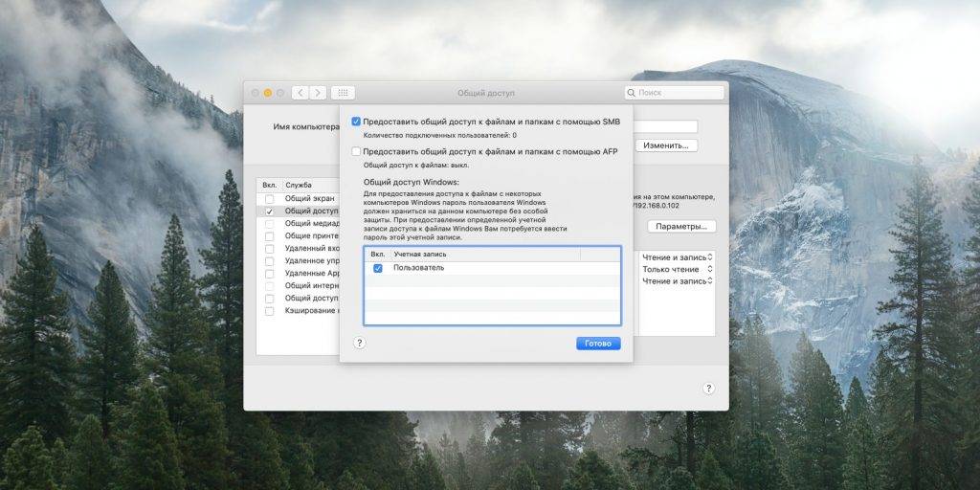Screen dimensions: 980x490
Task: Show all preferences via grid icon
Action: click(x=343, y=93)
